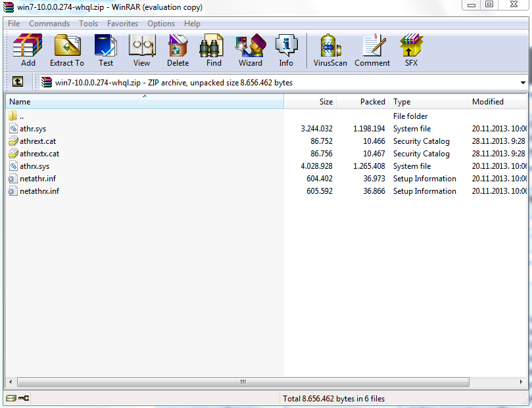Viewport: 532px width, 408px height.
Task: Click the scroll right arrow
Action: (x=521, y=382)
